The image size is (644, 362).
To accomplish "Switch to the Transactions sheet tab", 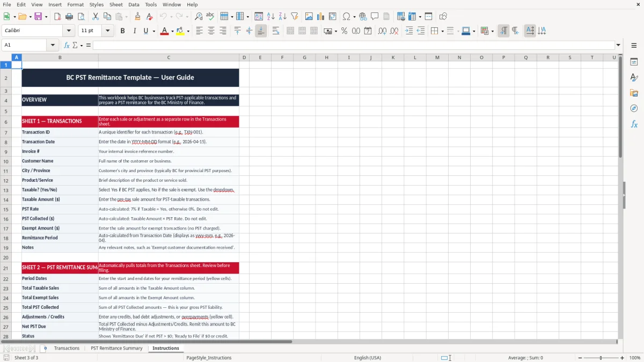I will click(67, 349).
